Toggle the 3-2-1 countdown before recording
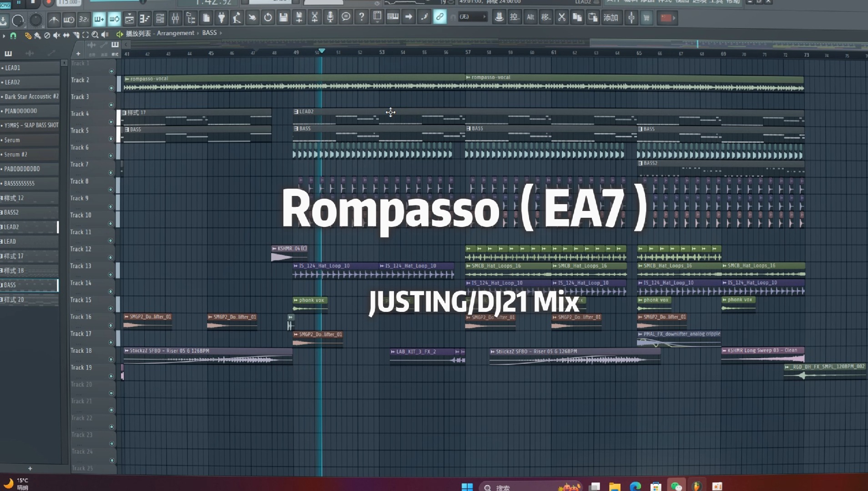This screenshot has width=868, height=491. tap(84, 19)
